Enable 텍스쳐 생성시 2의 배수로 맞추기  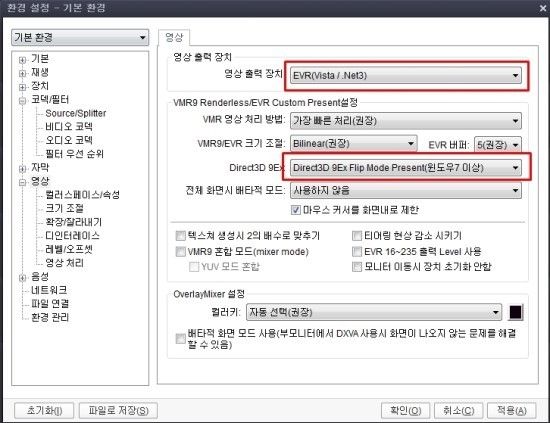(180, 236)
